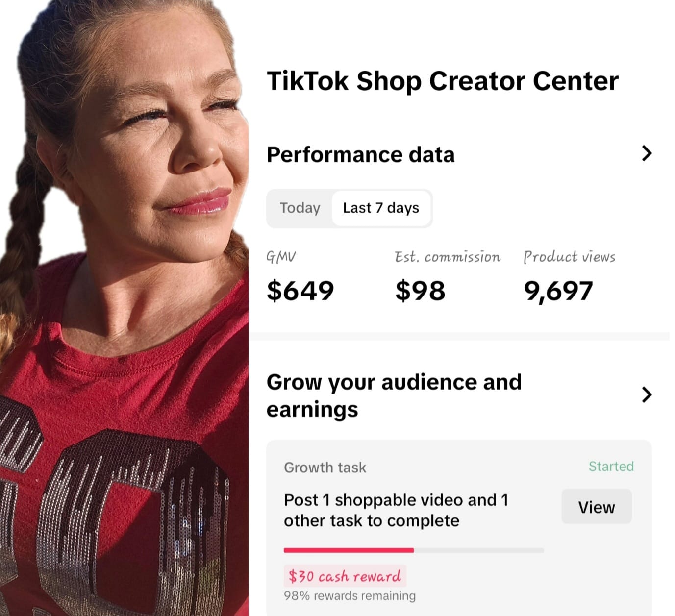This screenshot has height=616, width=675.
Task: Tap the Product views label
Action: [x=569, y=257]
